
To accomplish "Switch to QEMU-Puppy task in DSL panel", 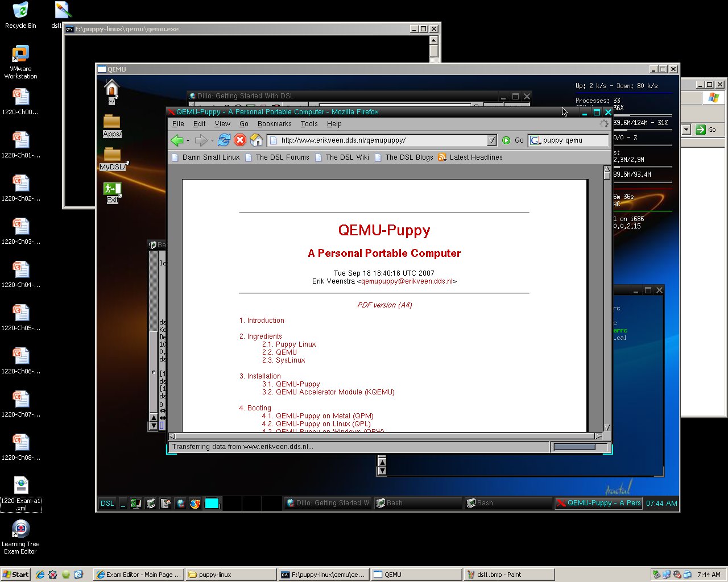I will click(x=598, y=503).
